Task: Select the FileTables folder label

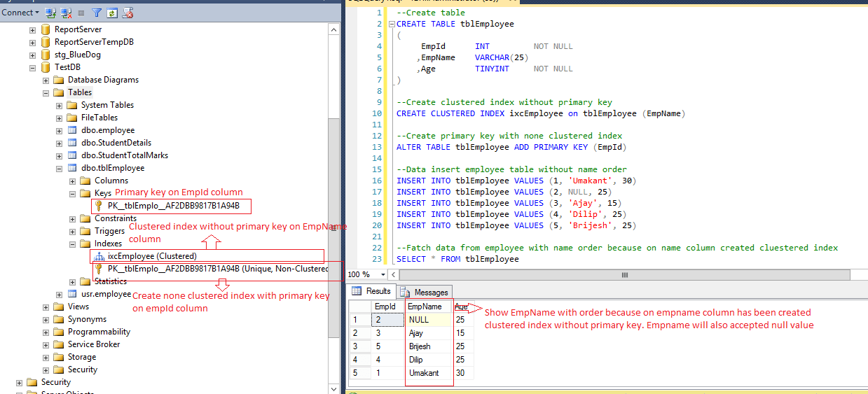Action: point(99,118)
